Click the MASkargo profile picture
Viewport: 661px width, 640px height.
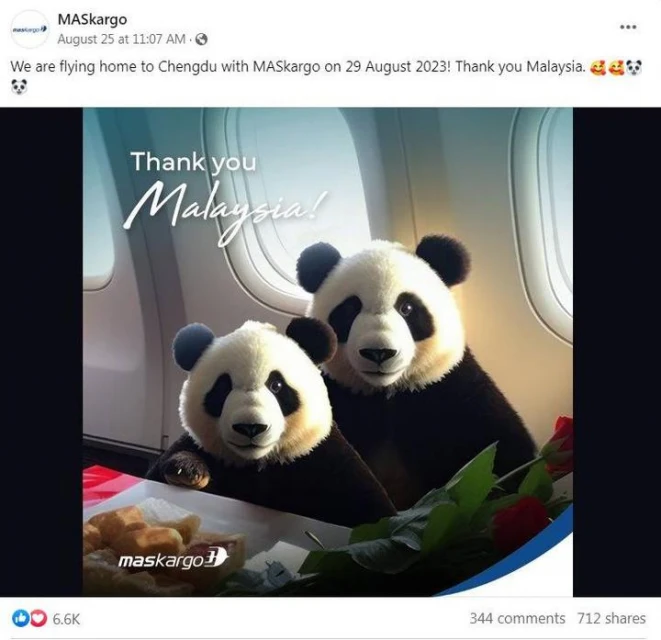[x=30, y=29]
